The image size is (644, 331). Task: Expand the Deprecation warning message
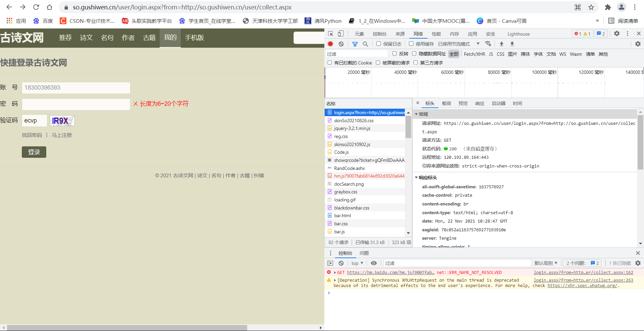(x=335, y=280)
